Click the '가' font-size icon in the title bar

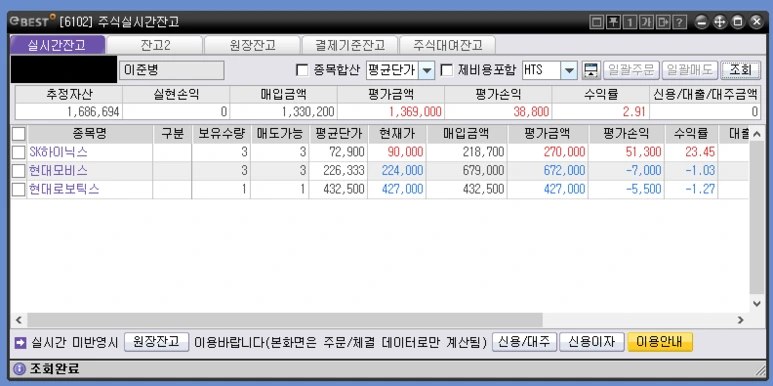coord(646,22)
